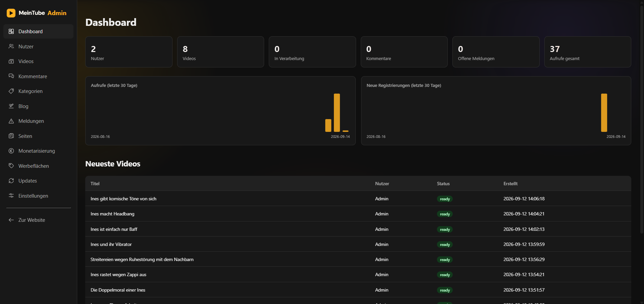Click the Monetarisierung euro icon

tap(11, 151)
